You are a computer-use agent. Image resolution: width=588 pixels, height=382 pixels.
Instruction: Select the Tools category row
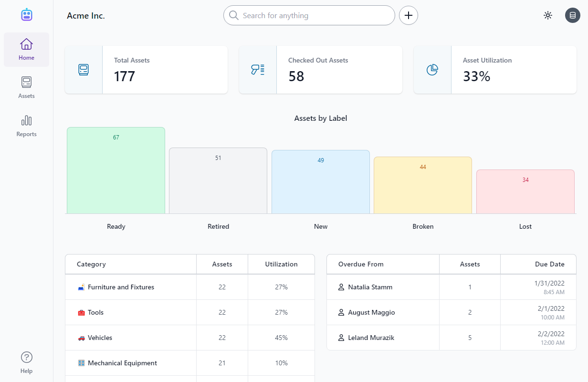pos(130,312)
